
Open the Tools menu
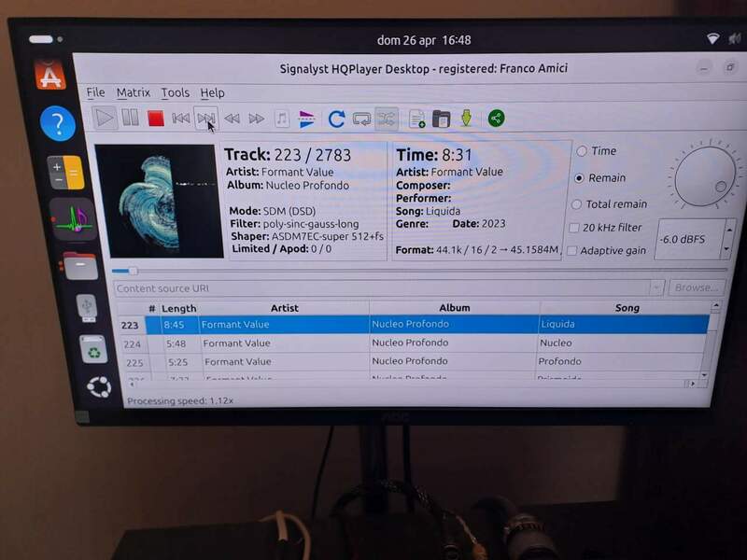pyautogui.click(x=175, y=92)
